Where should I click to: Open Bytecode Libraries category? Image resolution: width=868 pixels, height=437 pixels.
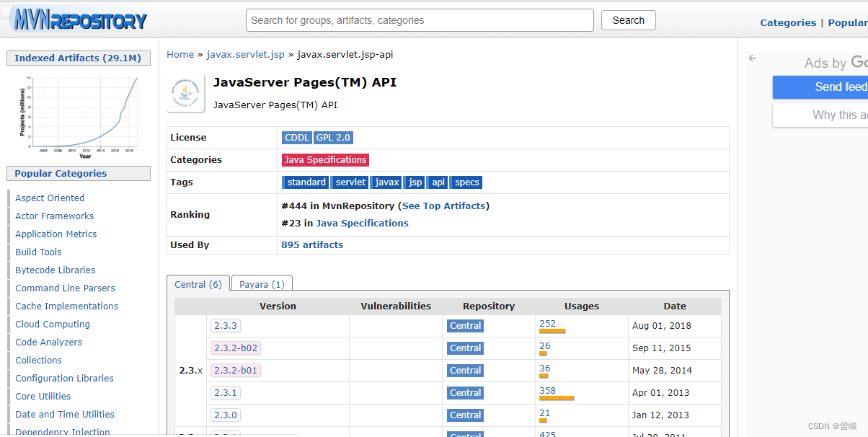tap(56, 270)
